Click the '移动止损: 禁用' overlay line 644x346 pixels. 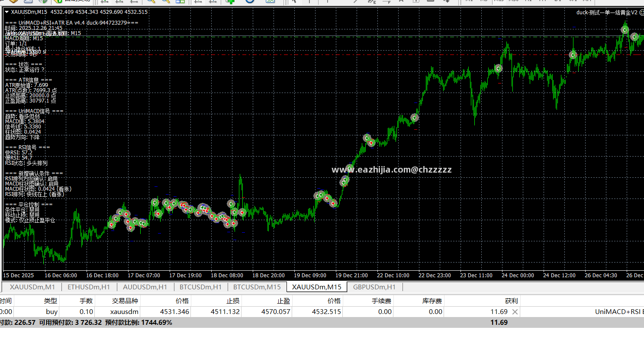coord(22,215)
